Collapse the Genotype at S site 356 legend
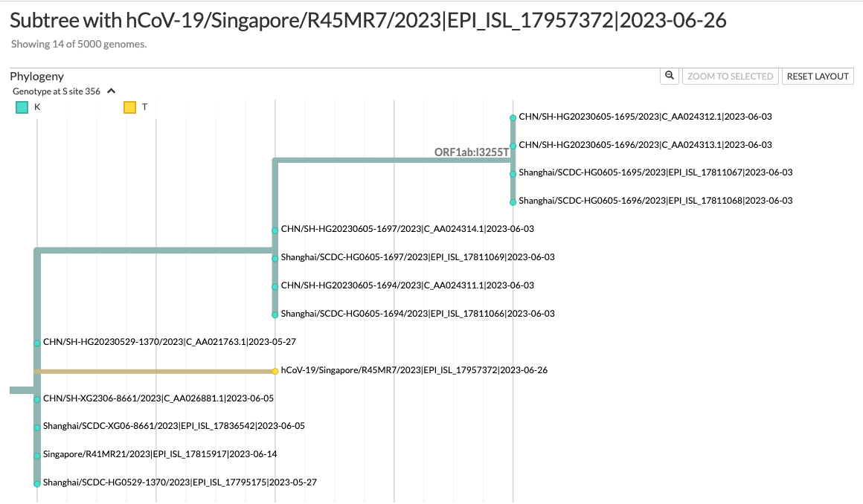The height and width of the screenshot is (504, 863). coord(111,91)
